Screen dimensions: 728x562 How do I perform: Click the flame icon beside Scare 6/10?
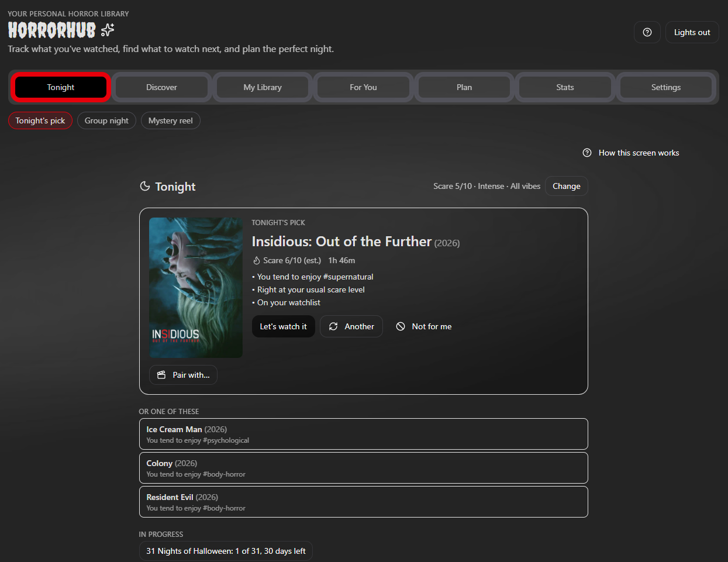[x=256, y=260]
